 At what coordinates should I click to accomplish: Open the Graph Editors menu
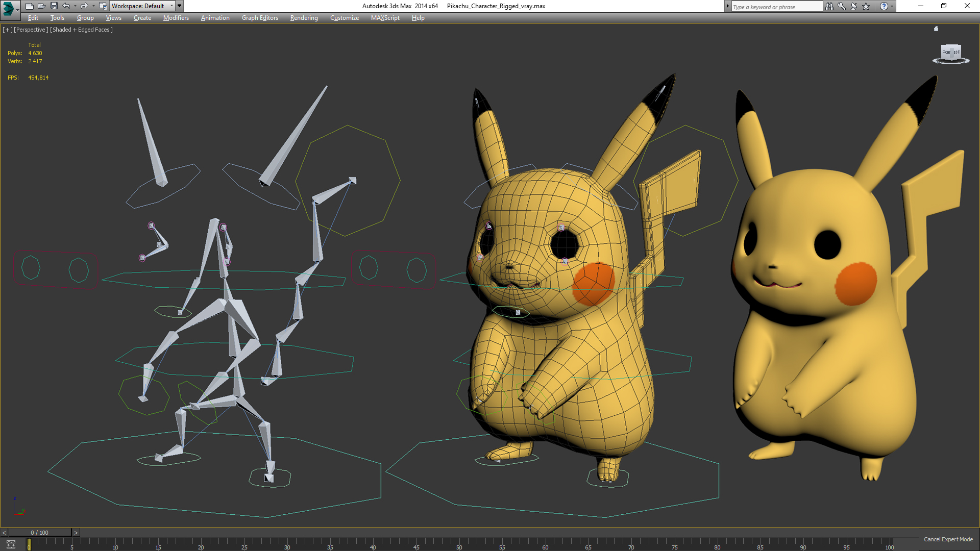(x=260, y=18)
